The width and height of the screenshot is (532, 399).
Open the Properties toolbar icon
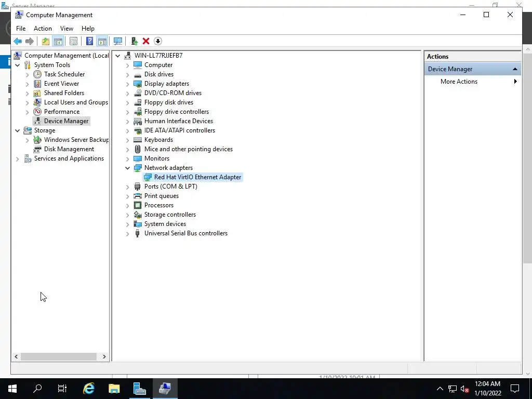pyautogui.click(x=73, y=42)
